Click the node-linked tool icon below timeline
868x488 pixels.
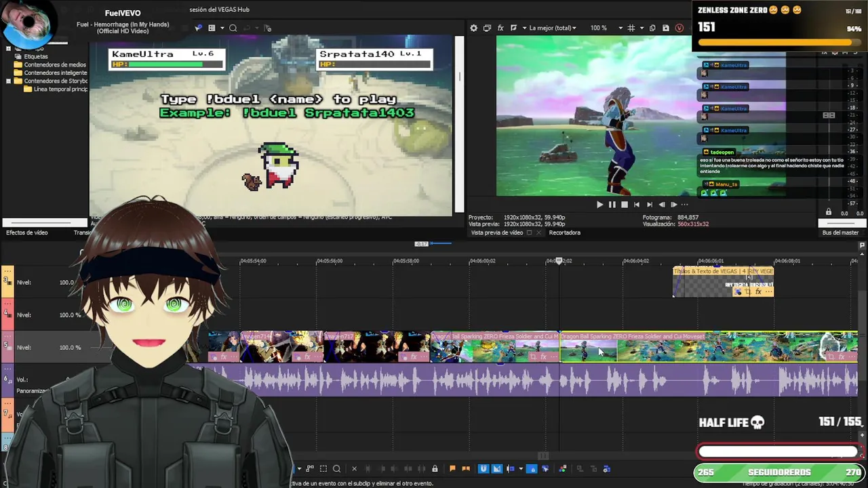click(310, 468)
